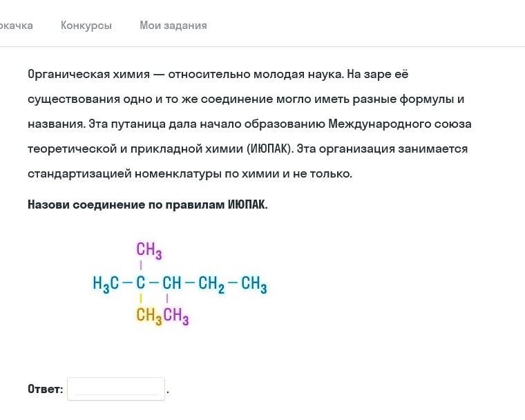The height and width of the screenshot is (420, 525).
Task: Click the Ответ answer input field
Action: point(116,389)
